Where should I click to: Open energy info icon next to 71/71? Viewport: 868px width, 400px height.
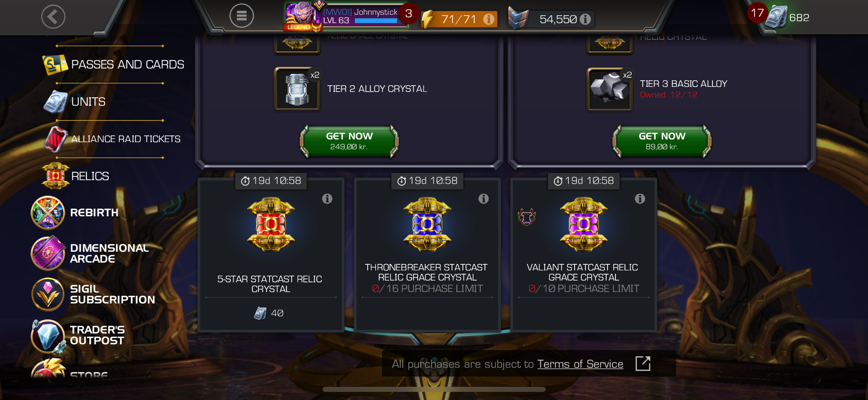point(489,19)
